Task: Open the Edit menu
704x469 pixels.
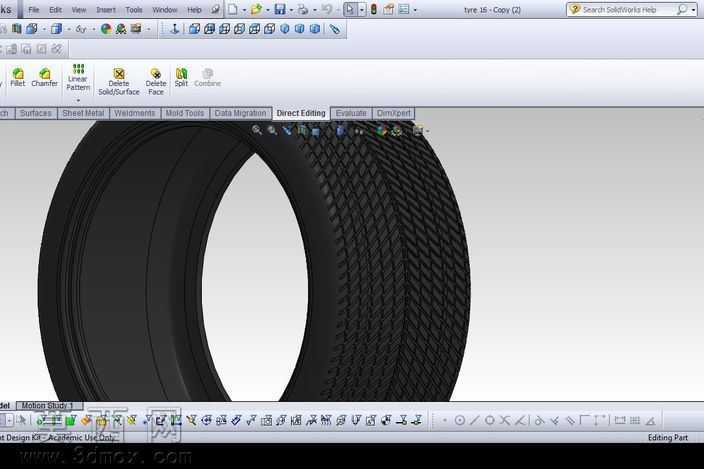Action: [x=55, y=9]
